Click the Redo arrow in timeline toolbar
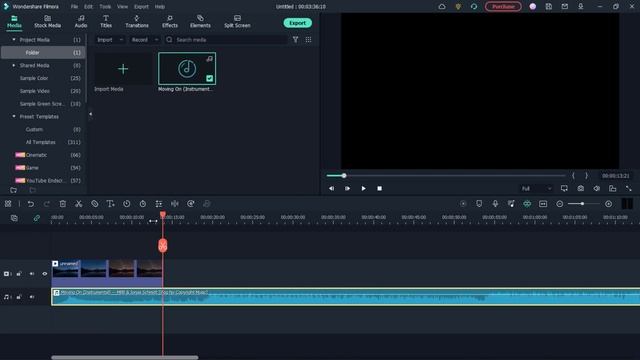This screenshot has height=360, width=640. (x=47, y=204)
